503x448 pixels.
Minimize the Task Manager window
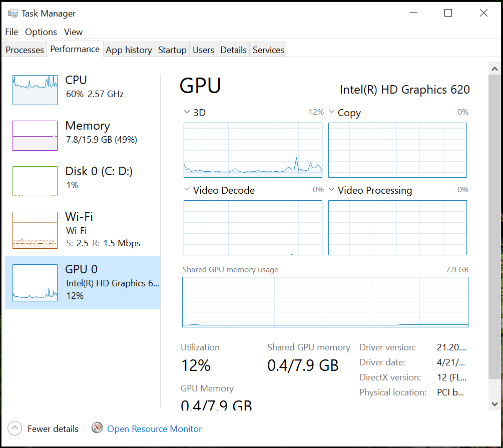[x=414, y=13]
